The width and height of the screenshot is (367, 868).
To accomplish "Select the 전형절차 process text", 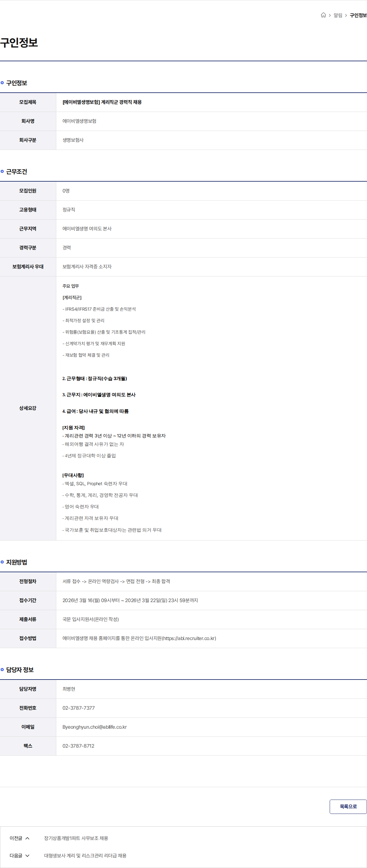I will point(116,581).
